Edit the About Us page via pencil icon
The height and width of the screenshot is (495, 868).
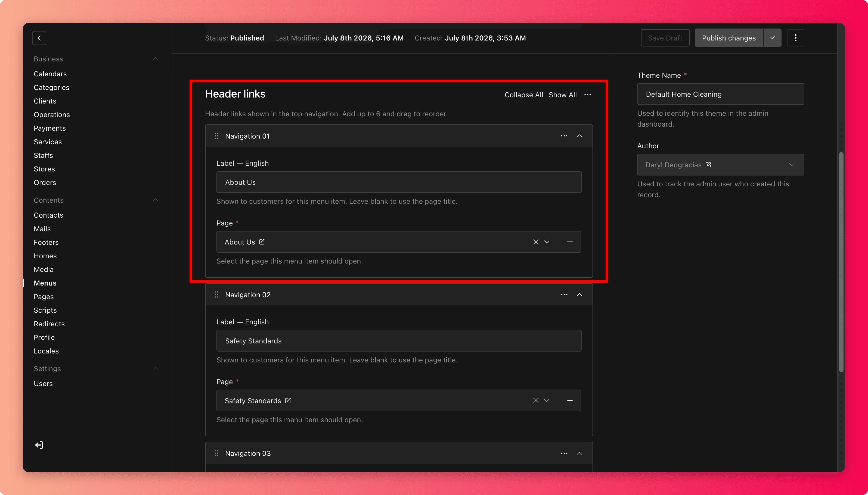pyautogui.click(x=262, y=242)
